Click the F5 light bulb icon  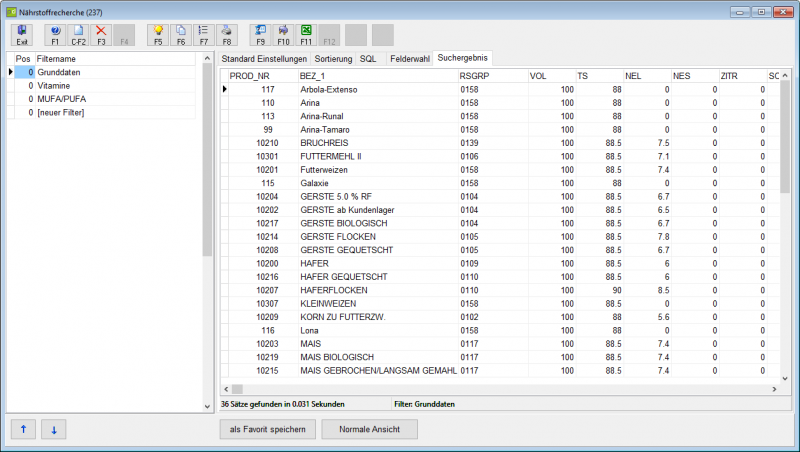click(158, 35)
